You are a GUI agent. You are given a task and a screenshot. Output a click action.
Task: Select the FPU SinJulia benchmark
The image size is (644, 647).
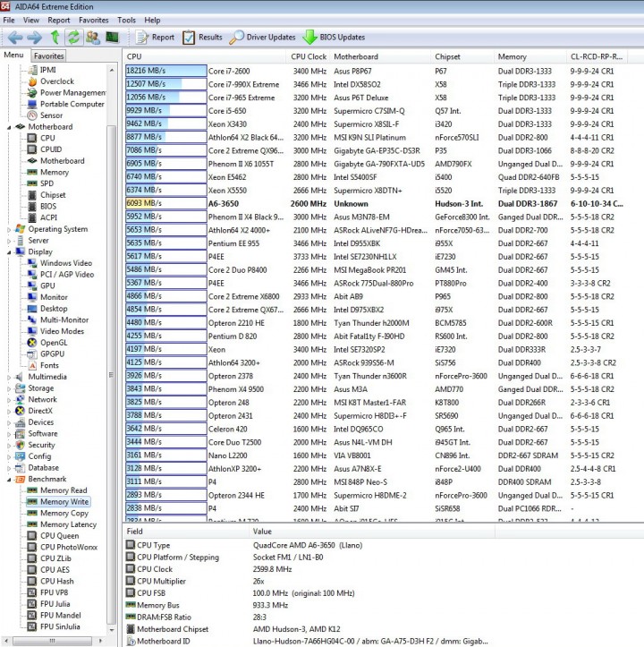coord(60,626)
